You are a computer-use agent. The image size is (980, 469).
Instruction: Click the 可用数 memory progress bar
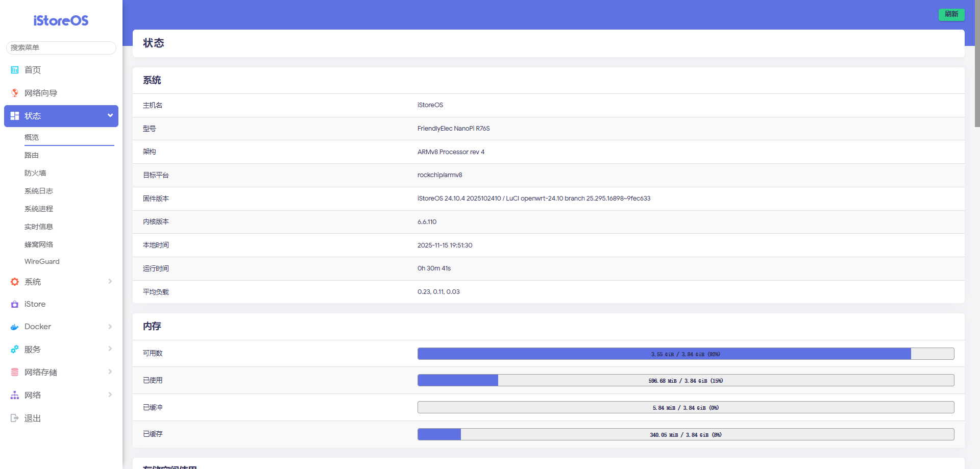pos(685,354)
